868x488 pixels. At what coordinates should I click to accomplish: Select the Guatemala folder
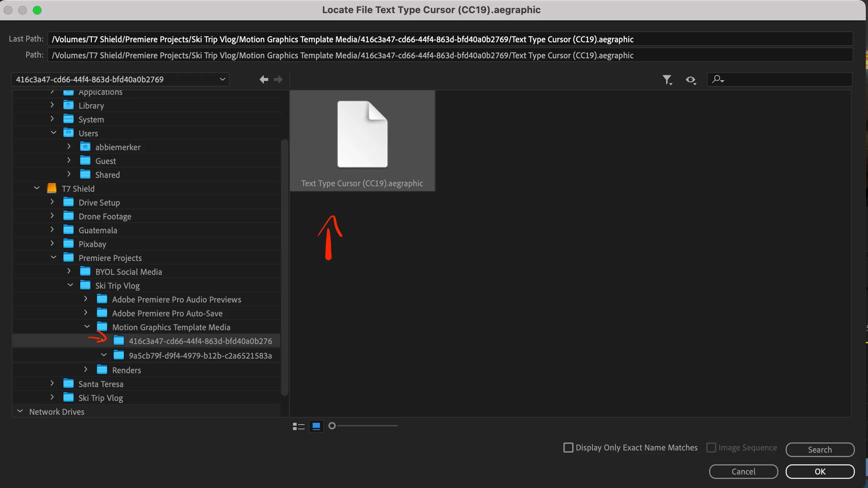pyautogui.click(x=98, y=230)
